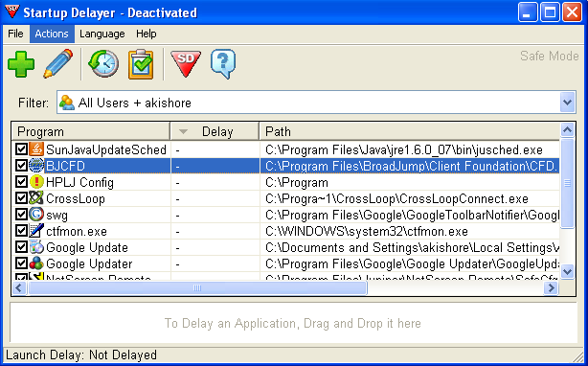This screenshot has height=366, width=588.
Task: Maximize the Startup Delayer window
Action: pyautogui.click(x=550, y=12)
